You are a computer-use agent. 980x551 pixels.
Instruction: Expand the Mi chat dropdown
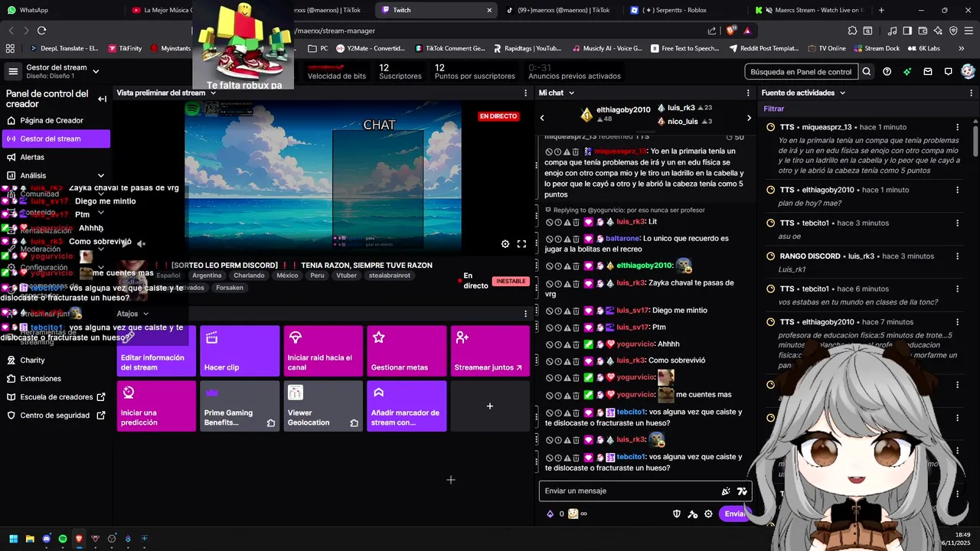[570, 93]
